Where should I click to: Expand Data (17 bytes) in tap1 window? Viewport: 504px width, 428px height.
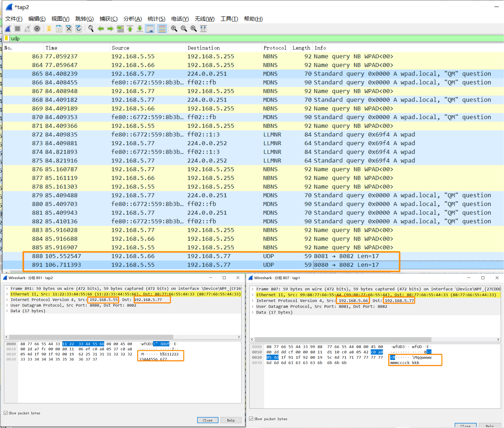[x=253, y=312]
